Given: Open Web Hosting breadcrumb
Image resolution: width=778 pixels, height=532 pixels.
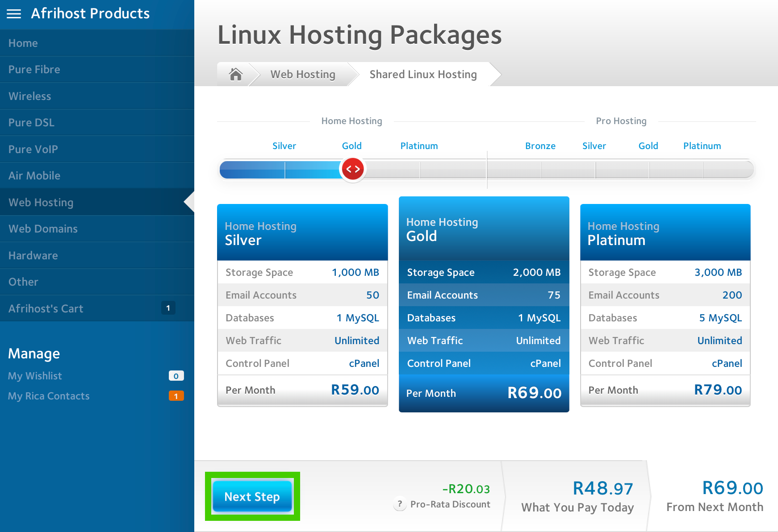Looking at the screenshot, I should (x=303, y=75).
